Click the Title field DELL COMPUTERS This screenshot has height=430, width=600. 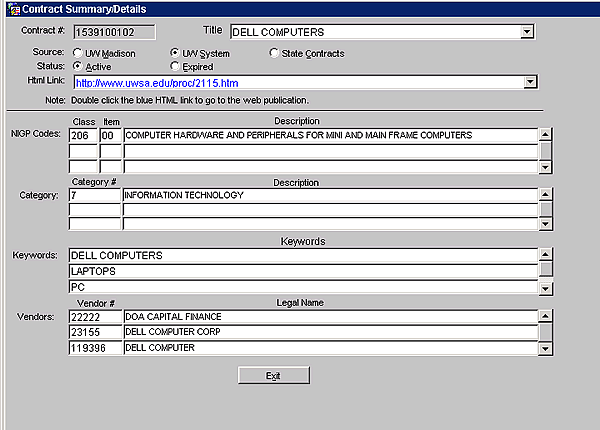click(376, 32)
